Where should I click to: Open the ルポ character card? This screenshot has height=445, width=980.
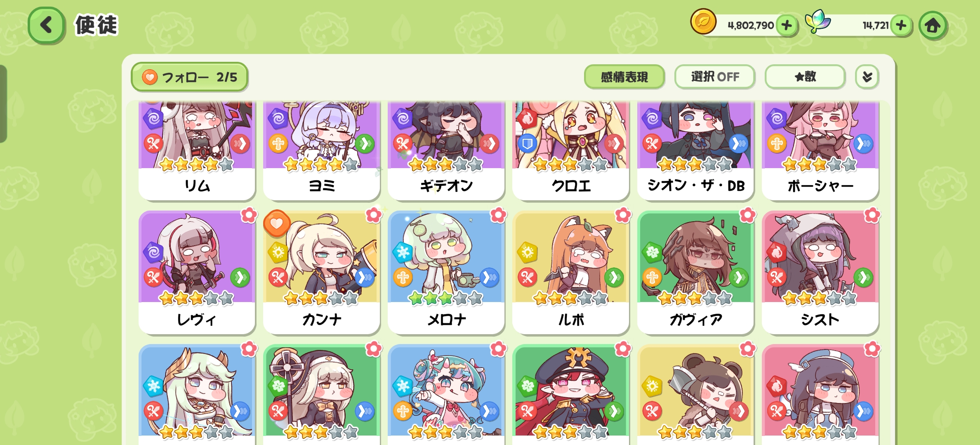pos(571,272)
